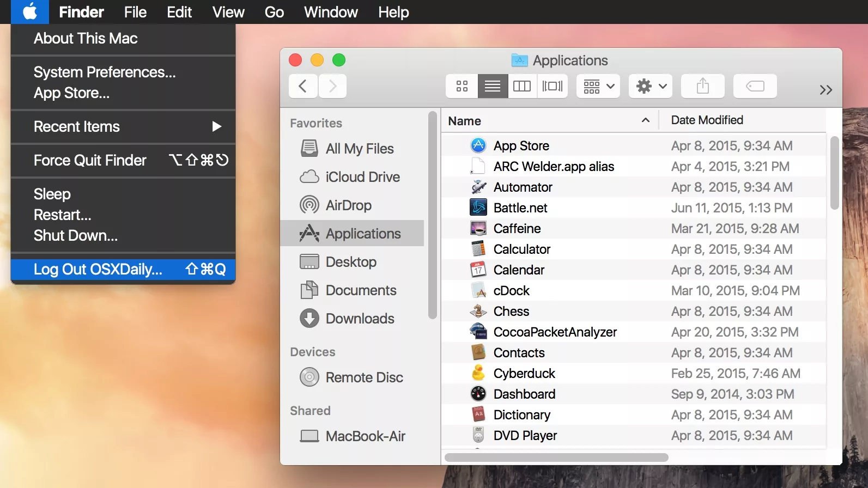Click the vertical scrollbar of the file list
Screen dimensions: 868x488
834,173
